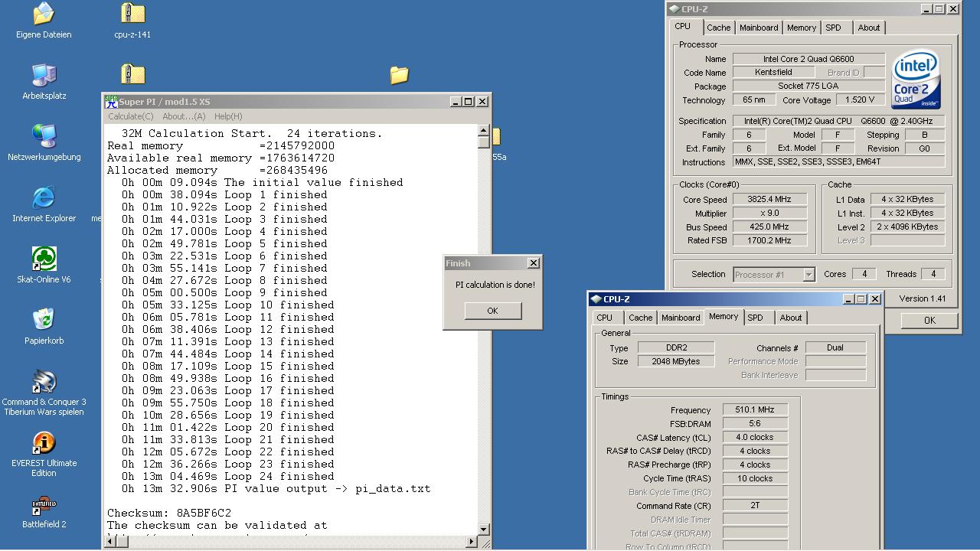Click 'Loop 24 finished' line
Image resolution: width=980 pixels, height=551 pixels.
[227, 476]
